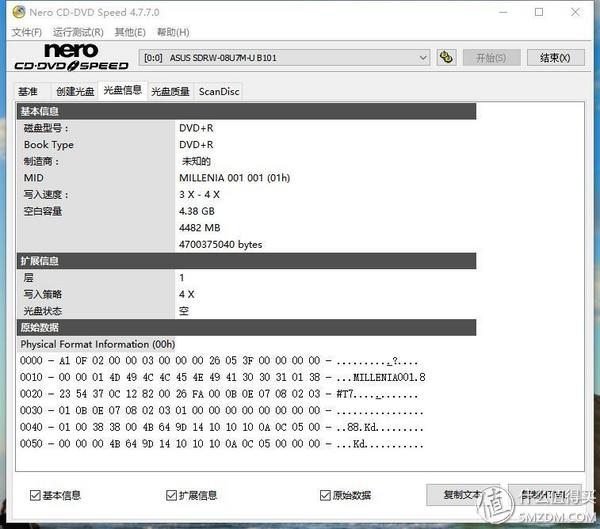Click the hex row starting with 0000

[219, 361]
